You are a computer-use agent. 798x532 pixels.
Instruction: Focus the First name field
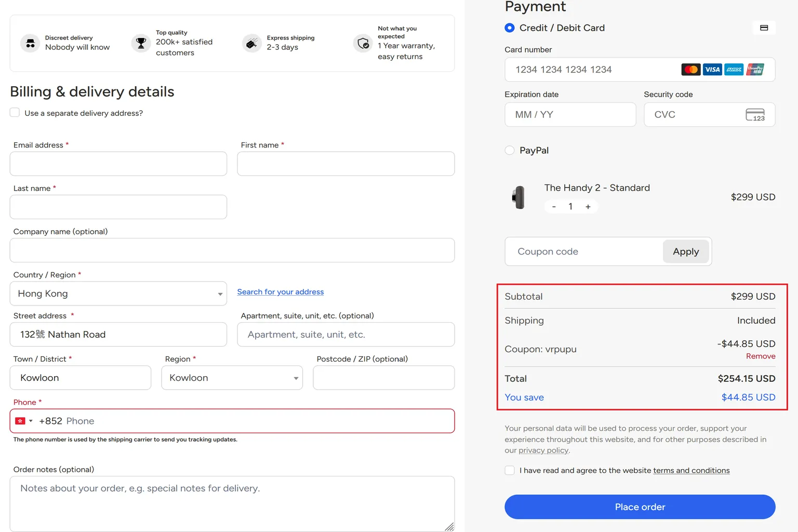tap(346, 164)
